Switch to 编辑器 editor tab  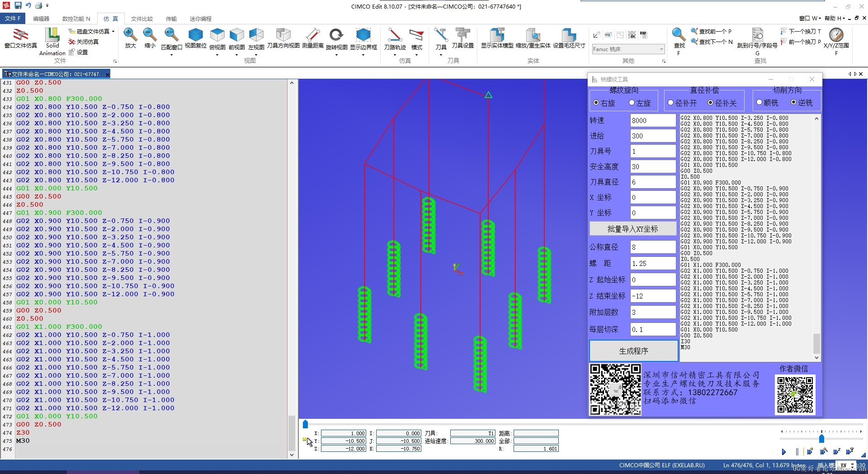pyautogui.click(x=41, y=19)
